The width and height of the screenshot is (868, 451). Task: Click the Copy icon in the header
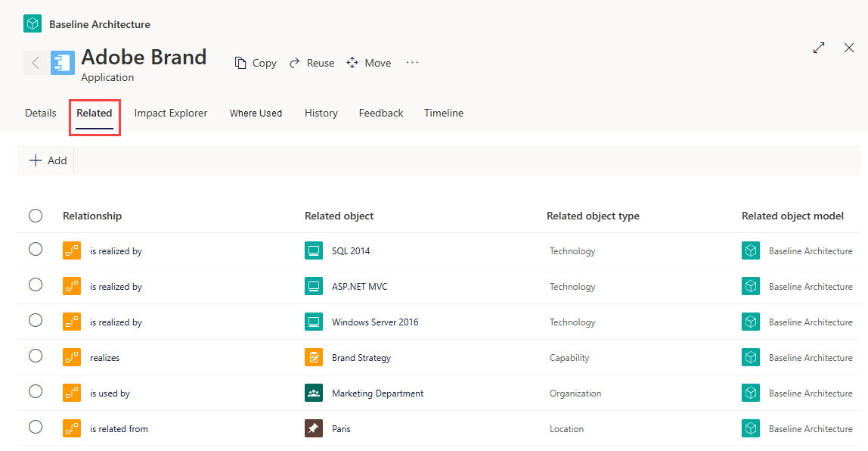(240, 63)
